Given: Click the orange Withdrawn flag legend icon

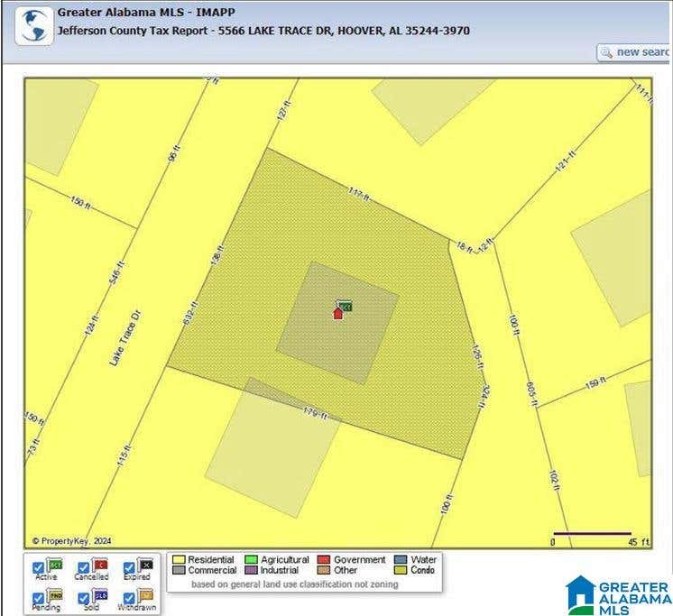Looking at the screenshot, I should click(145, 595).
